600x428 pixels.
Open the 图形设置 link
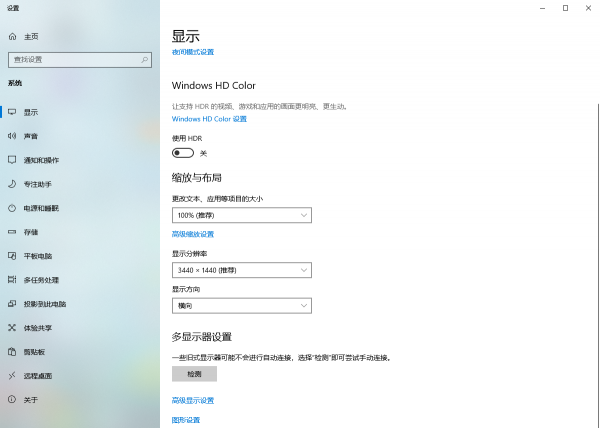pos(186,420)
